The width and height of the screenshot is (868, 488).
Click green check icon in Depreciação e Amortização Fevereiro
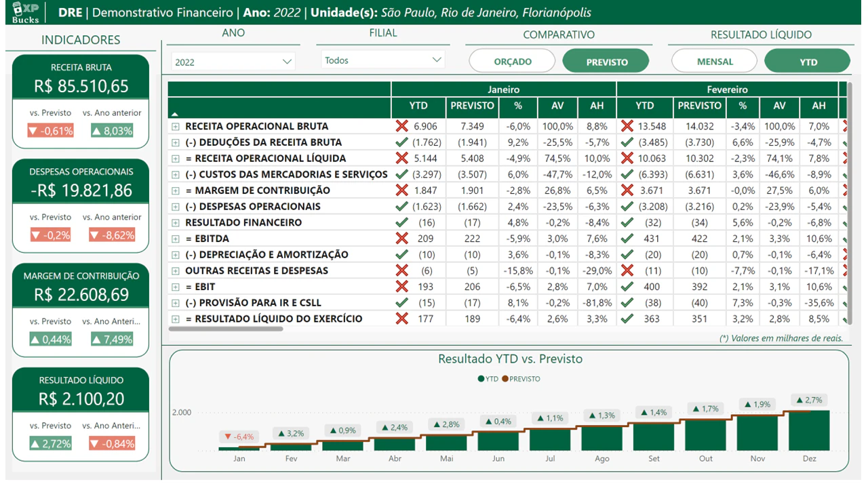[627, 254]
